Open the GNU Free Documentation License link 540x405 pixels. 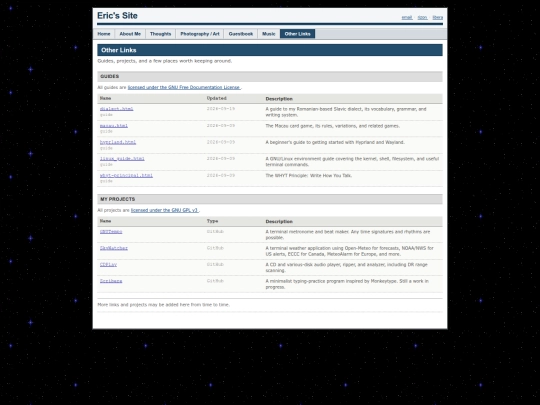(184, 87)
